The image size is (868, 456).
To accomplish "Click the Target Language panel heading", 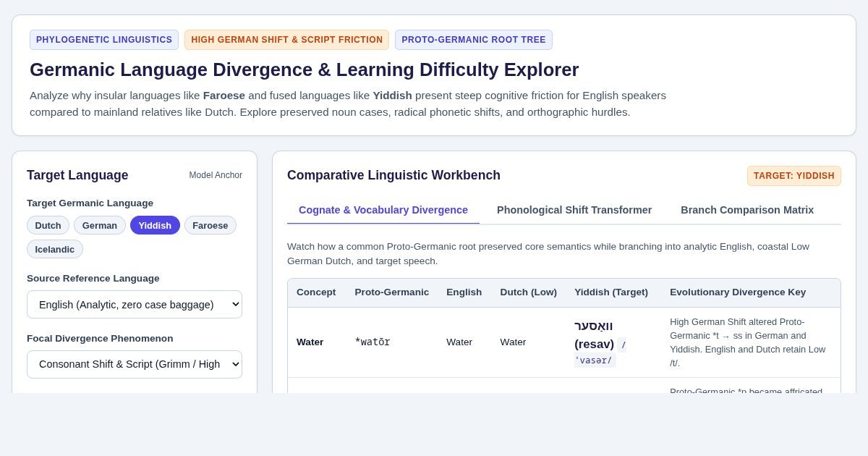I will [77, 175].
